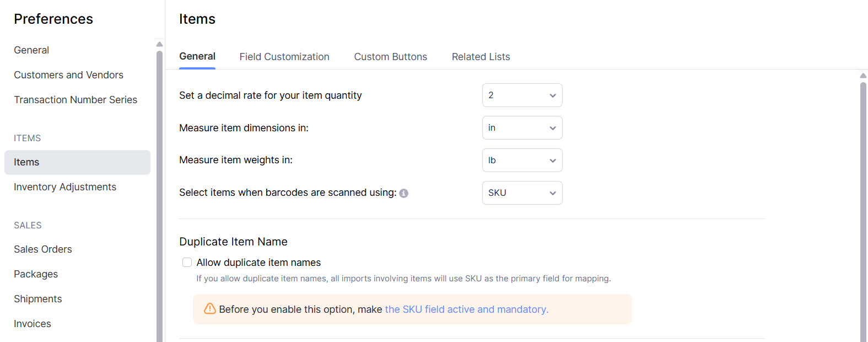
Task: Open the barcode scan field SKU dropdown
Action: click(x=522, y=193)
